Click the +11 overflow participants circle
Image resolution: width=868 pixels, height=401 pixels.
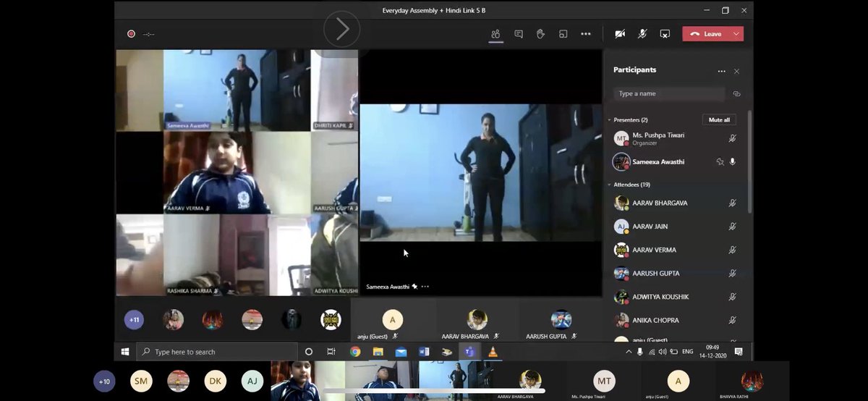click(134, 320)
